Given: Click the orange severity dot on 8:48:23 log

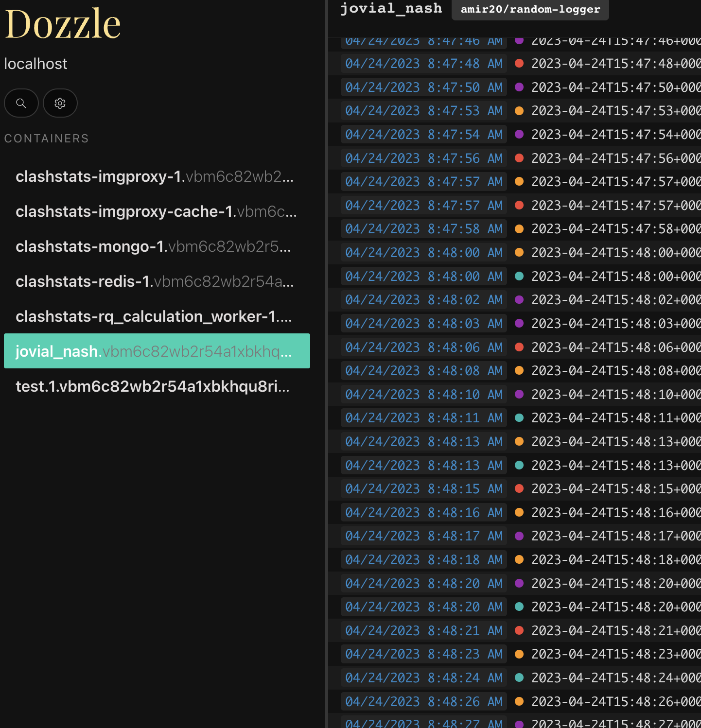Looking at the screenshot, I should pyautogui.click(x=519, y=654).
